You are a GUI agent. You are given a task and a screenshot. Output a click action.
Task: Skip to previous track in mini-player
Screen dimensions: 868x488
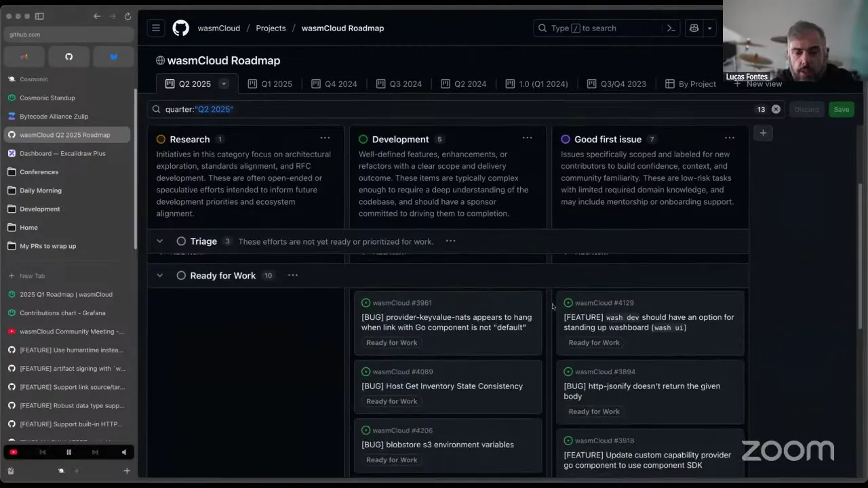42,452
